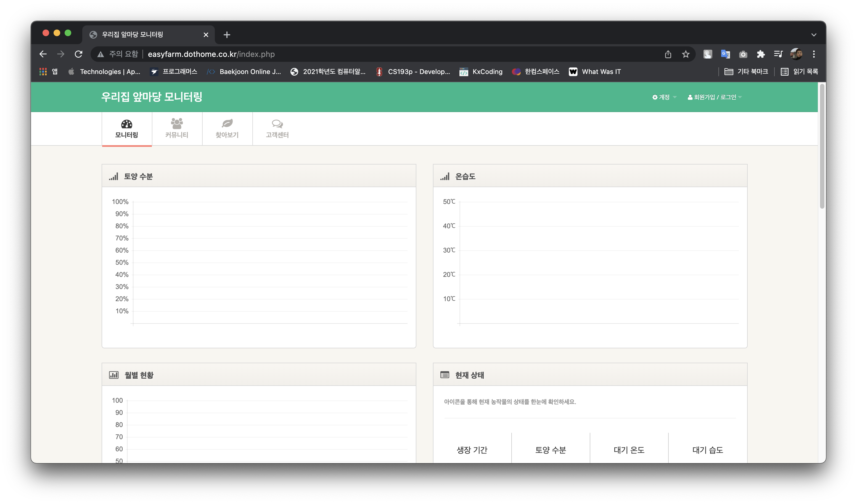Click the screenshot camera extension icon
Screen dimensions: 857x504
(x=743, y=54)
